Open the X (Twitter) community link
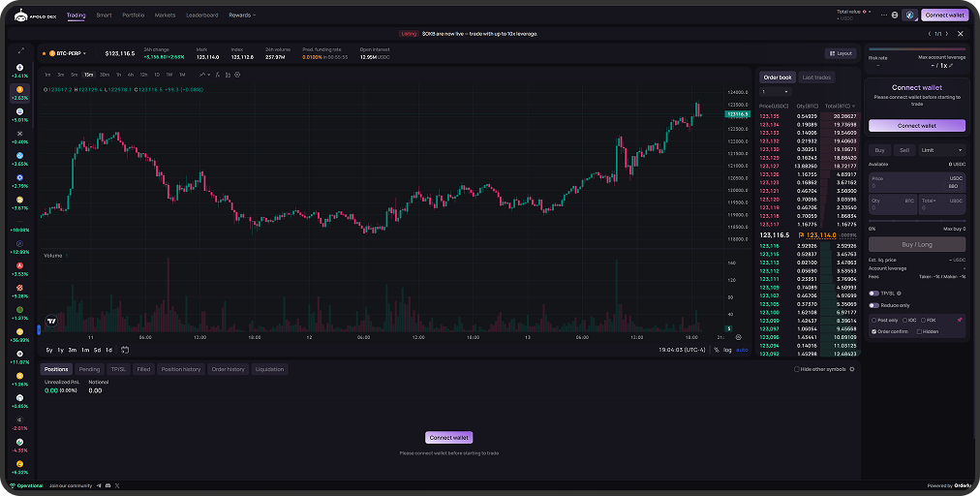Image resolution: width=980 pixels, height=496 pixels. tap(116, 485)
